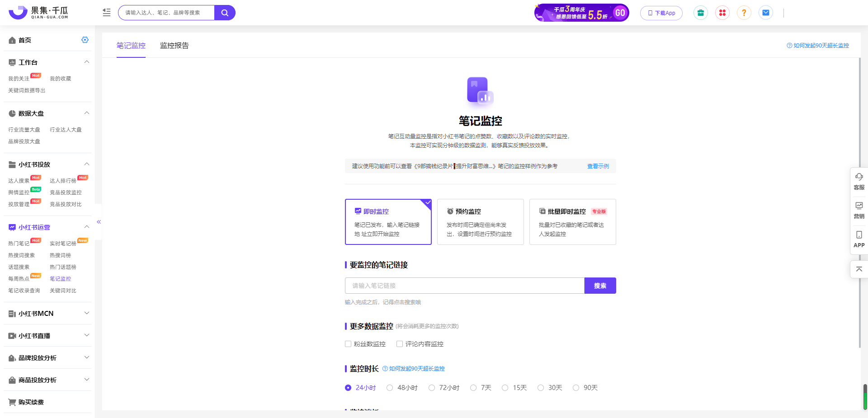Open the red apps grid icon
The height and width of the screenshot is (418, 868).
tap(722, 13)
